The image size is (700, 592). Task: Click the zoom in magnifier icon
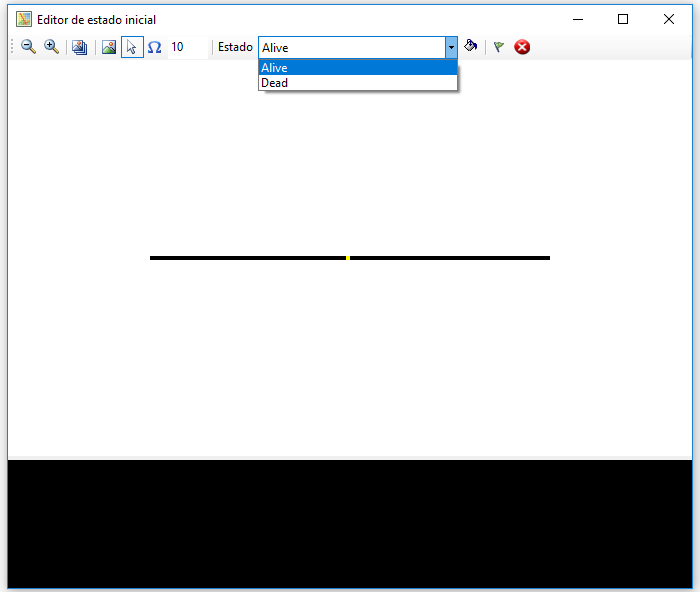51,47
